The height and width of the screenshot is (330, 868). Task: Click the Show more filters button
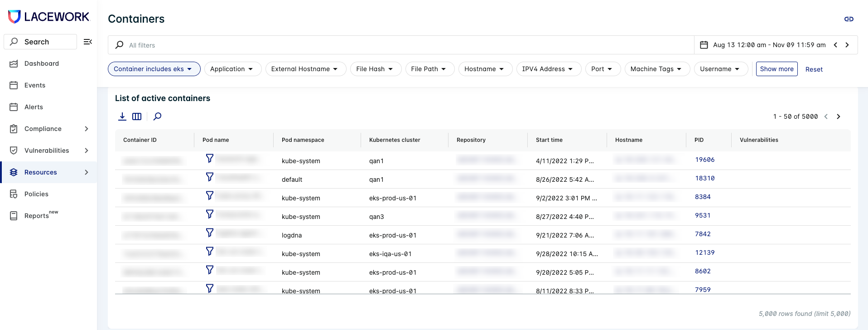click(x=776, y=69)
